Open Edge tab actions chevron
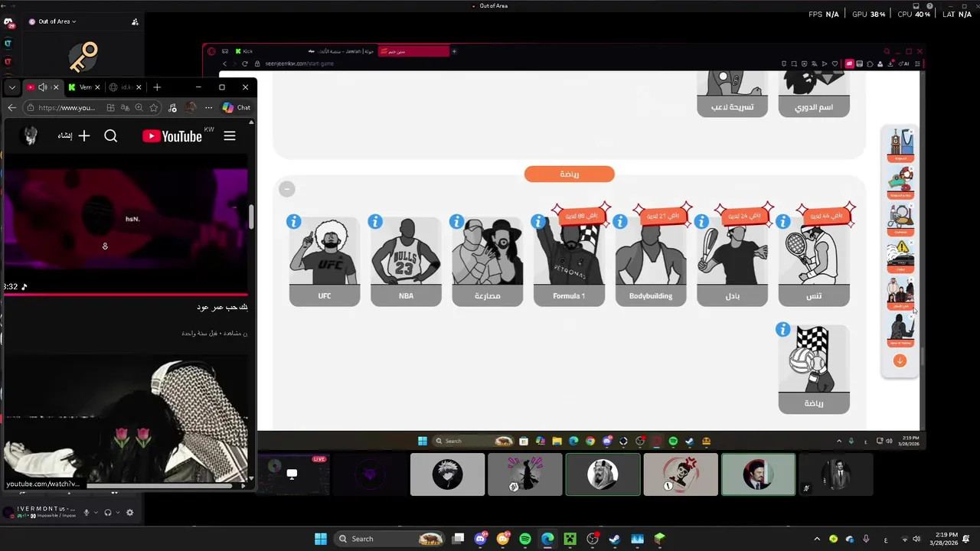The image size is (980, 551). [11, 87]
